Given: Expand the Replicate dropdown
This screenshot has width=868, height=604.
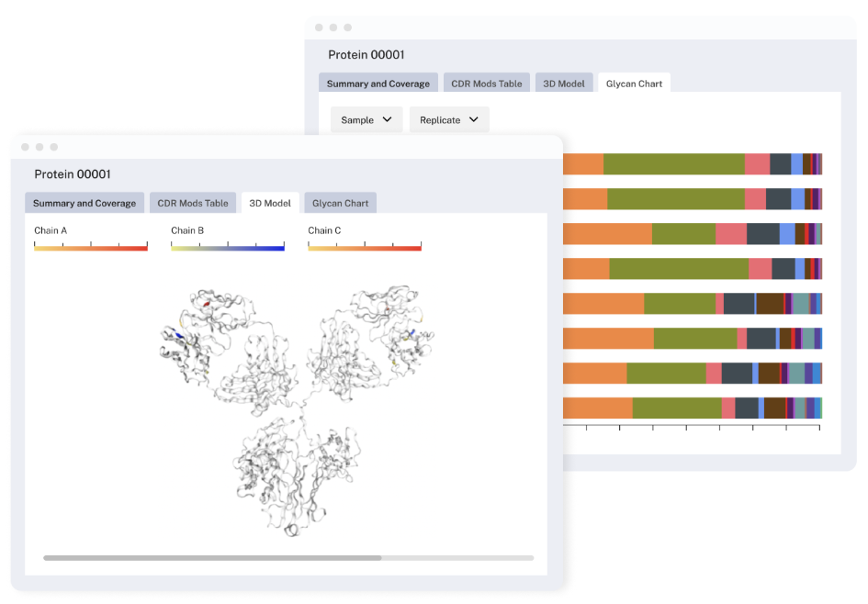Looking at the screenshot, I should click(x=448, y=119).
